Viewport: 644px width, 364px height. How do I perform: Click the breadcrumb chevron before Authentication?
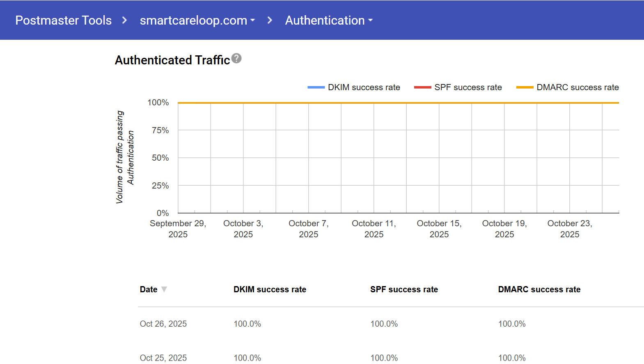tap(270, 20)
